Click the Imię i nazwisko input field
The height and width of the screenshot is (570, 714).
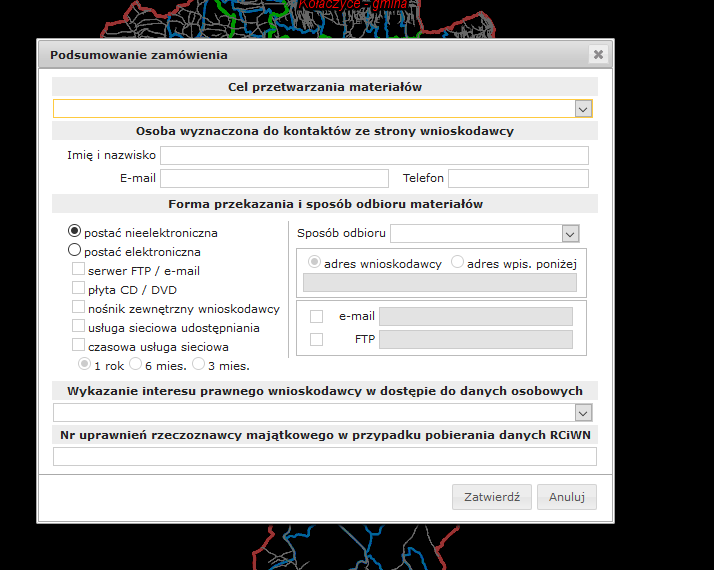click(x=374, y=155)
